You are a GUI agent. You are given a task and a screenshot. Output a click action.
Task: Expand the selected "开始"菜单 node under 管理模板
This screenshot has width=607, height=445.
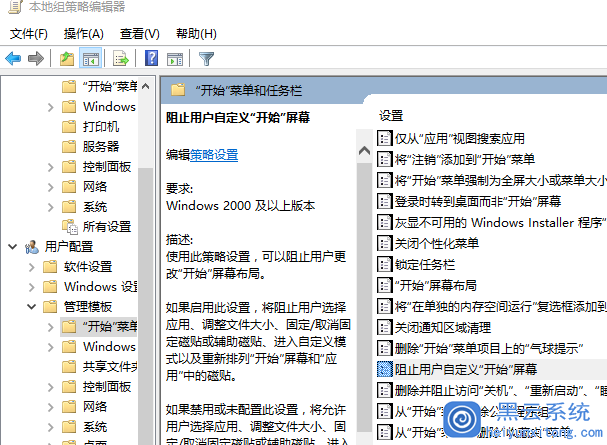click(51, 327)
